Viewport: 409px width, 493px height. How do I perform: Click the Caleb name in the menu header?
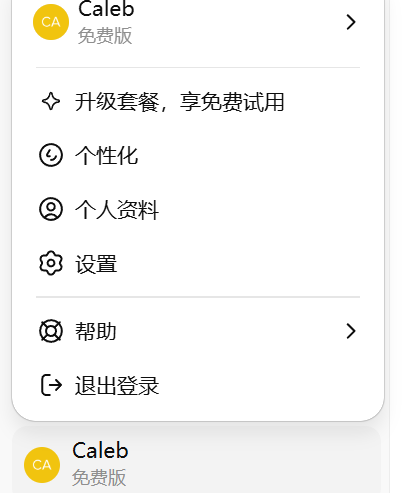[x=106, y=9]
